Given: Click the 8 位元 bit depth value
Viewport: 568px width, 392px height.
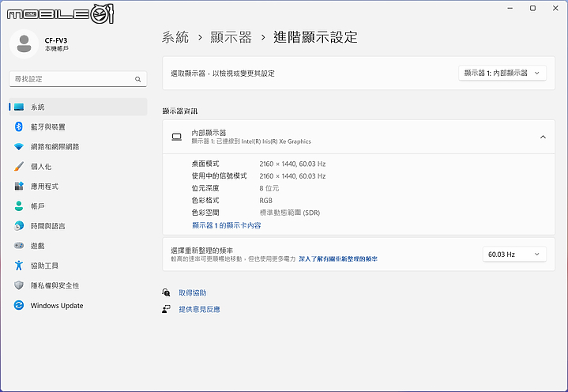Looking at the screenshot, I should 269,188.
